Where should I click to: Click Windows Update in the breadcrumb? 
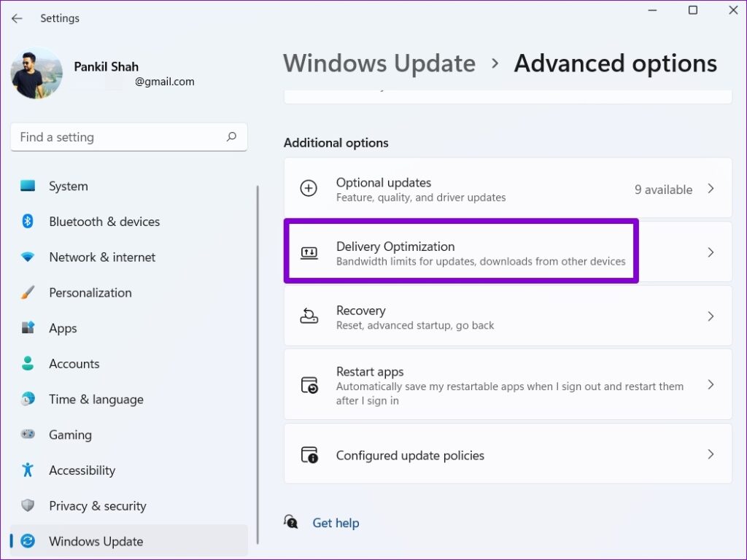[x=379, y=63]
